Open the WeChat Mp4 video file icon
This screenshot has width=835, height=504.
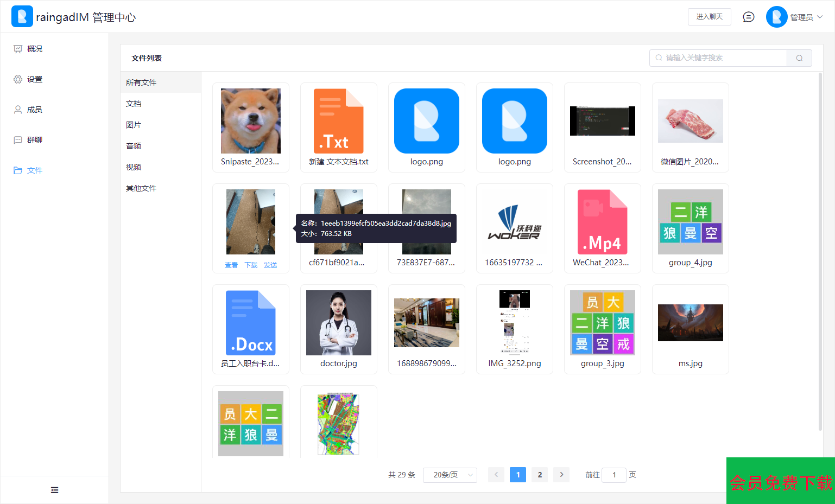602,222
